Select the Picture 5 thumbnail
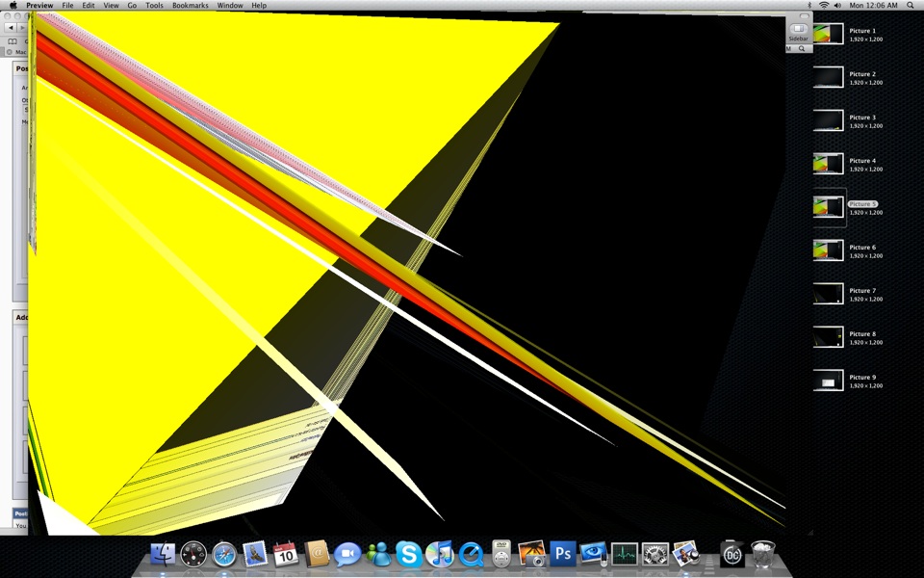 point(829,207)
